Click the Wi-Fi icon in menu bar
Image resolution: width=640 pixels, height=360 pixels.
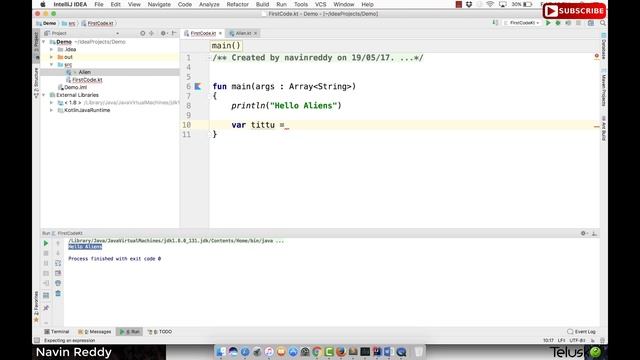490,4
